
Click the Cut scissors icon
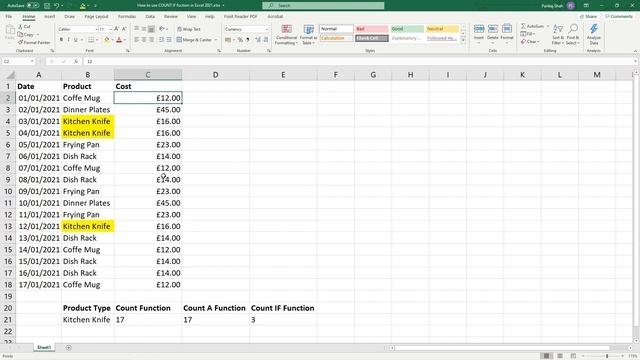pos(20,27)
